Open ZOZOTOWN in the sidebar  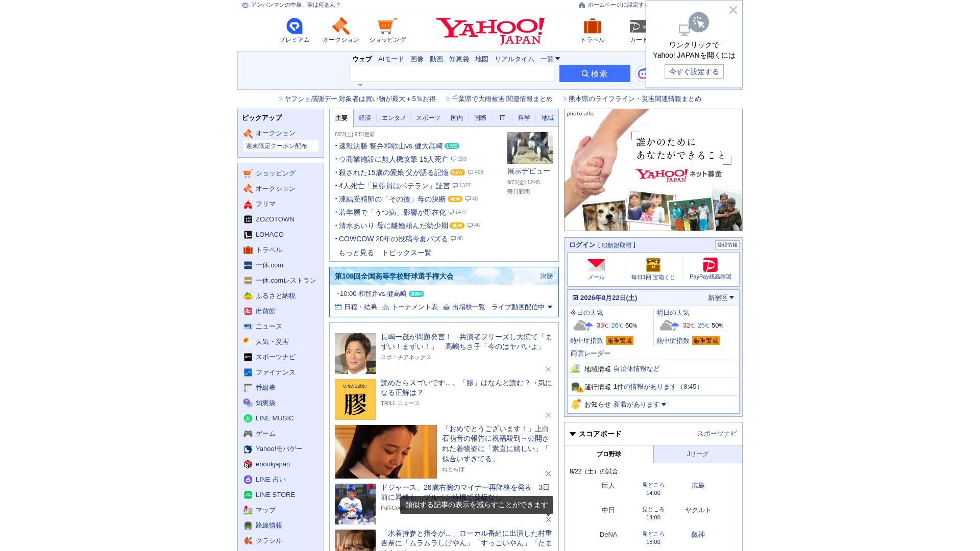click(x=275, y=219)
